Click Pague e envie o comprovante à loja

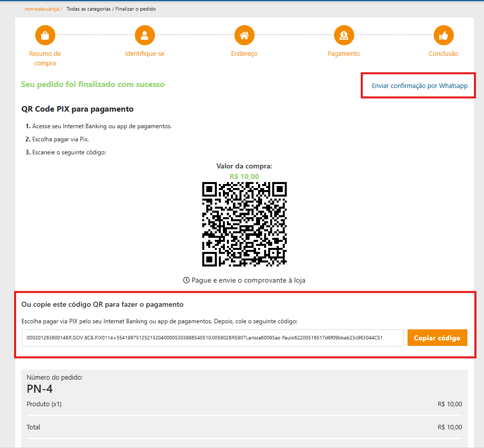(x=249, y=280)
